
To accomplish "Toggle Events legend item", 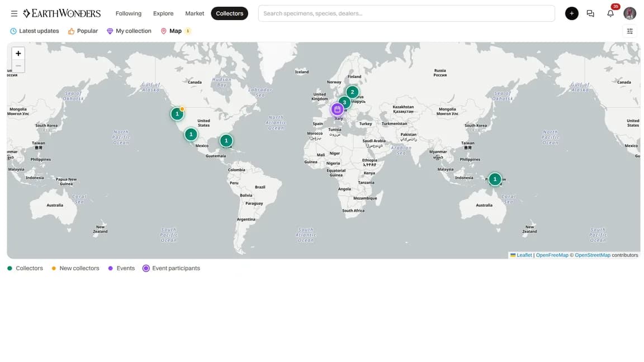I will click(x=121, y=268).
